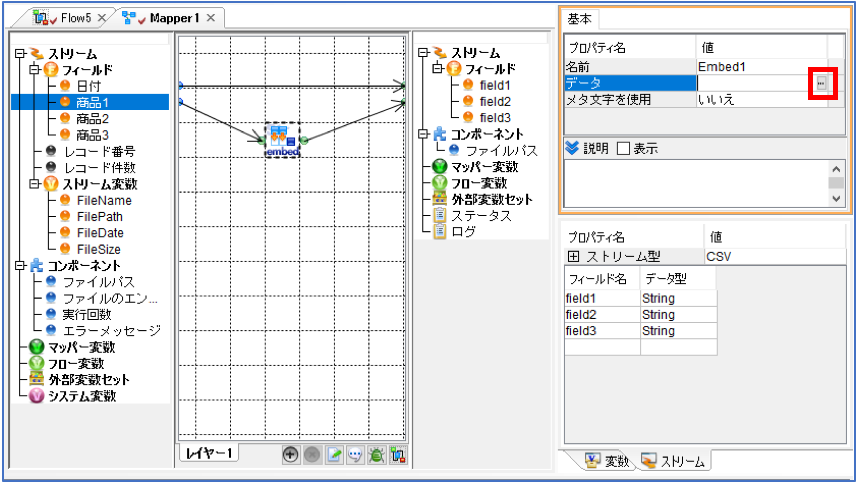Image resolution: width=858 pixels, height=482 pixels.
Task: Select output field2 in tree
Action: pos(495,101)
